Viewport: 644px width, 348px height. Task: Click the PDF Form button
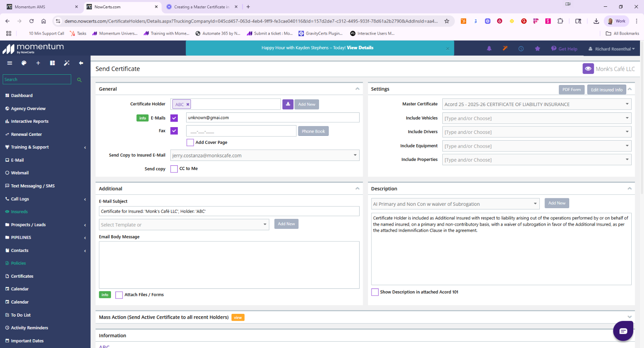point(572,89)
